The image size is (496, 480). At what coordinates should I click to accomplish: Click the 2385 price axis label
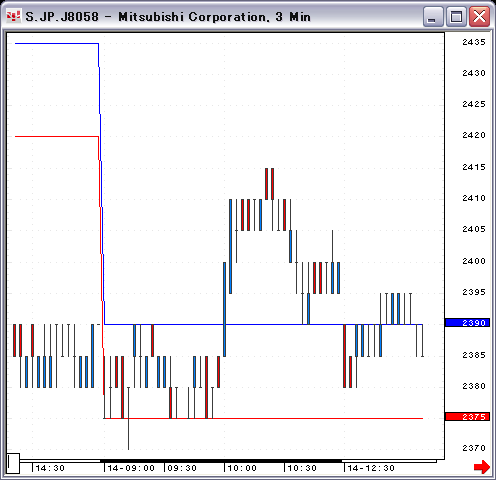[474, 355]
